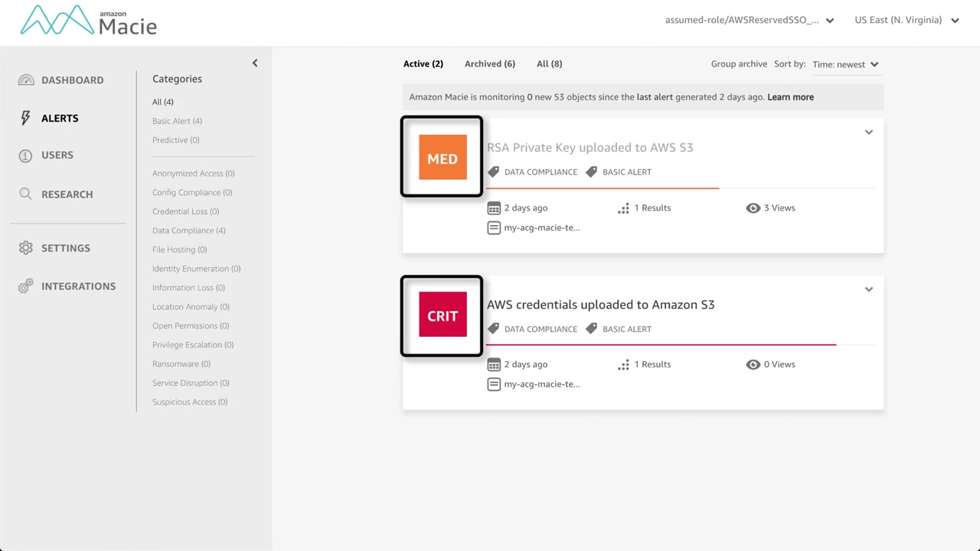Open the Users section
This screenshot has width=980, height=551.
pyautogui.click(x=57, y=155)
